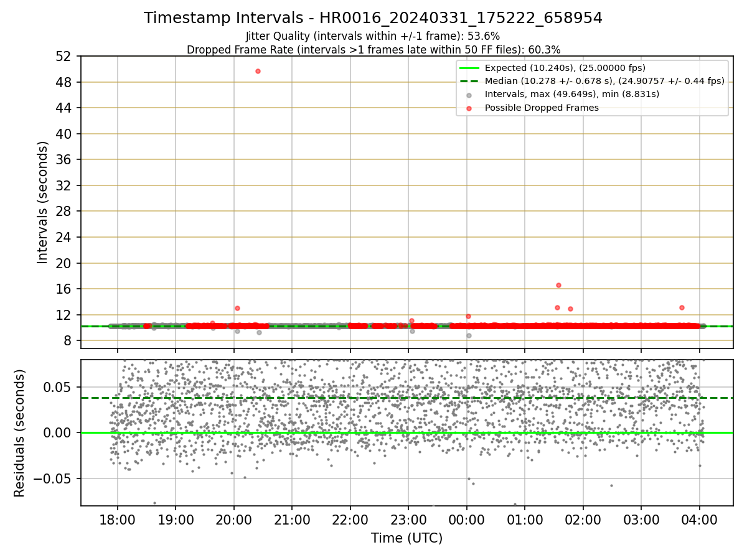Click the 04:00 x-axis tick label
Viewport: 747px width, 560px height.
pos(700,519)
